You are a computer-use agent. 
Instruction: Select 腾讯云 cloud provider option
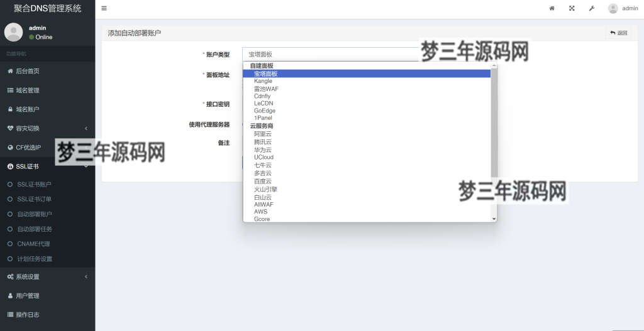[x=367, y=142]
